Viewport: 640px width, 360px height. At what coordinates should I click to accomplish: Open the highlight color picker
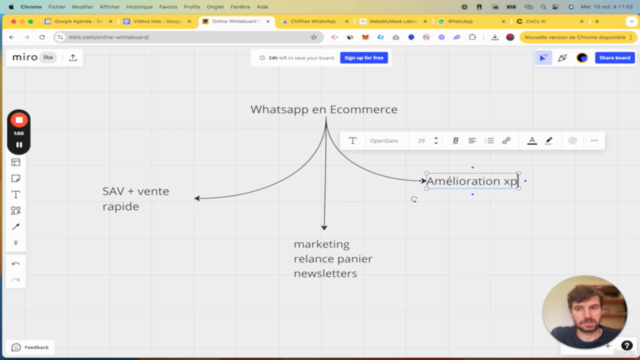point(549,141)
